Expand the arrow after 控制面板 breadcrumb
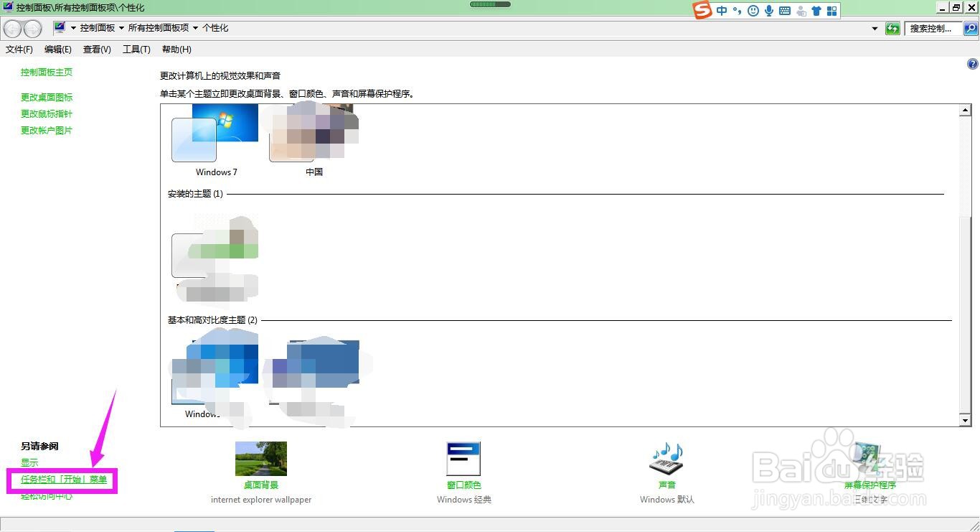 coord(121,28)
